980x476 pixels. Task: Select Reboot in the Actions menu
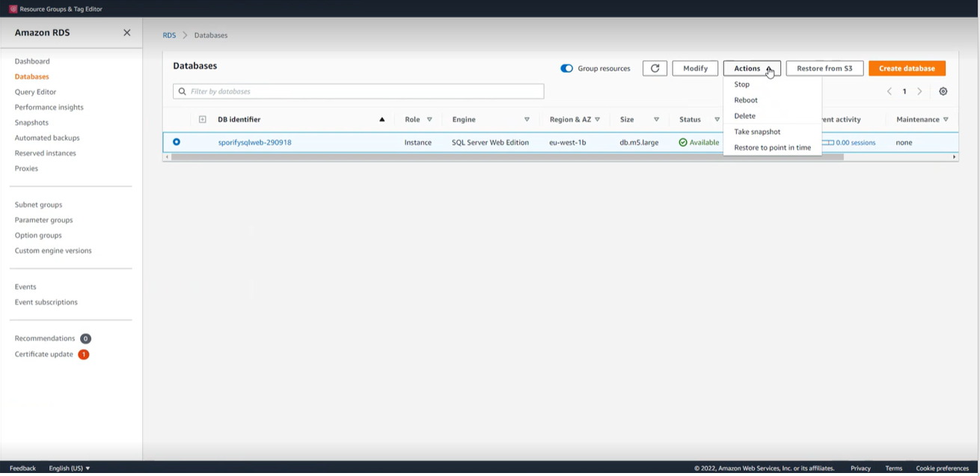point(746,100)
